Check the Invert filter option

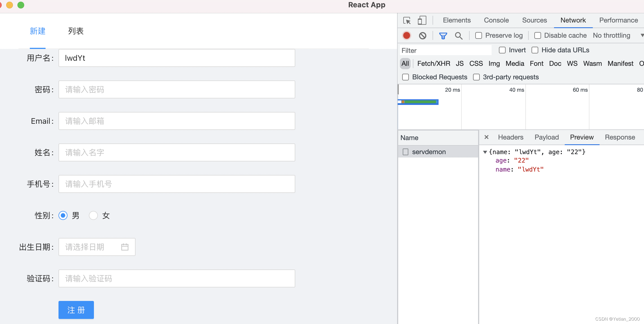tap(502, 50)
